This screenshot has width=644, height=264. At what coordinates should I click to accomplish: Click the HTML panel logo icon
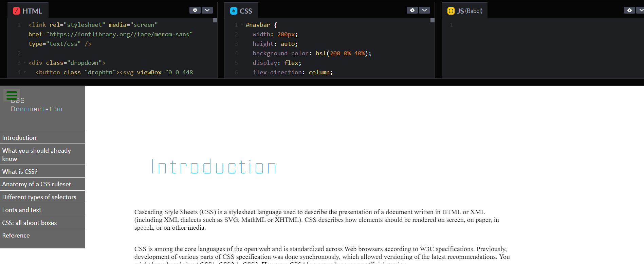coord(16,11)
